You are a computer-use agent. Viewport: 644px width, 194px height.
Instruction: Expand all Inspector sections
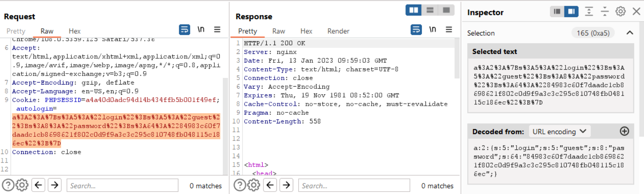pos(589,11)
